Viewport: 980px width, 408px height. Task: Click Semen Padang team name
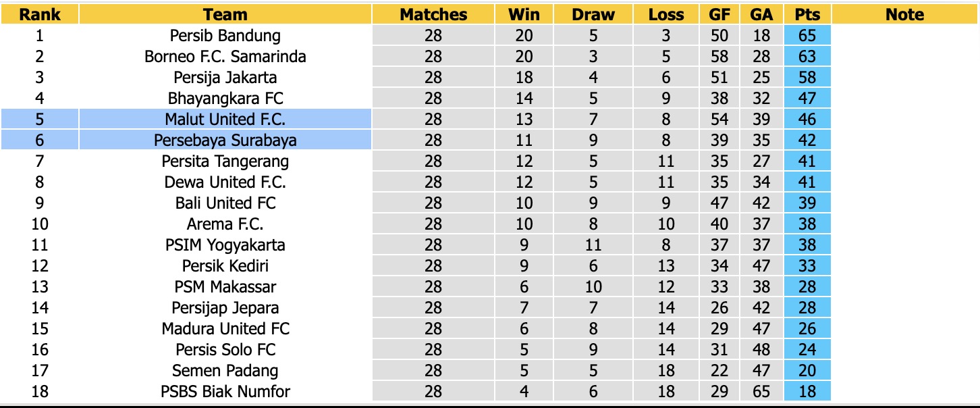[x=225, y=370]
